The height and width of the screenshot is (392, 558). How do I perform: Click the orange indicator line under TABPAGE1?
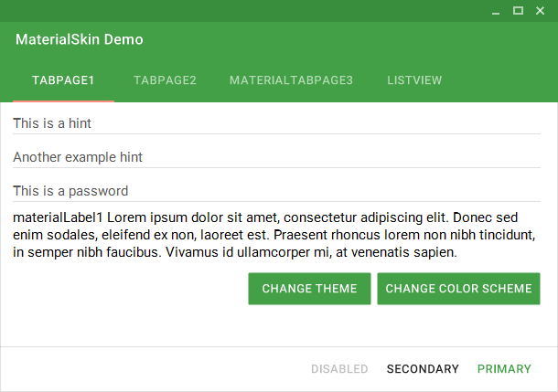click(x=63, y=101)
